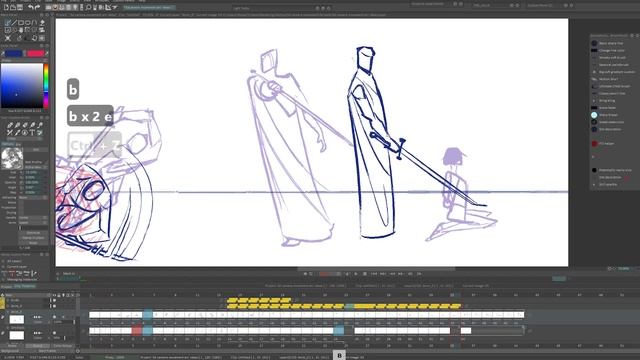The width and height of the screenshot is (640, 360).
Task: Click the Save Project icon
Action: point(20,7)
